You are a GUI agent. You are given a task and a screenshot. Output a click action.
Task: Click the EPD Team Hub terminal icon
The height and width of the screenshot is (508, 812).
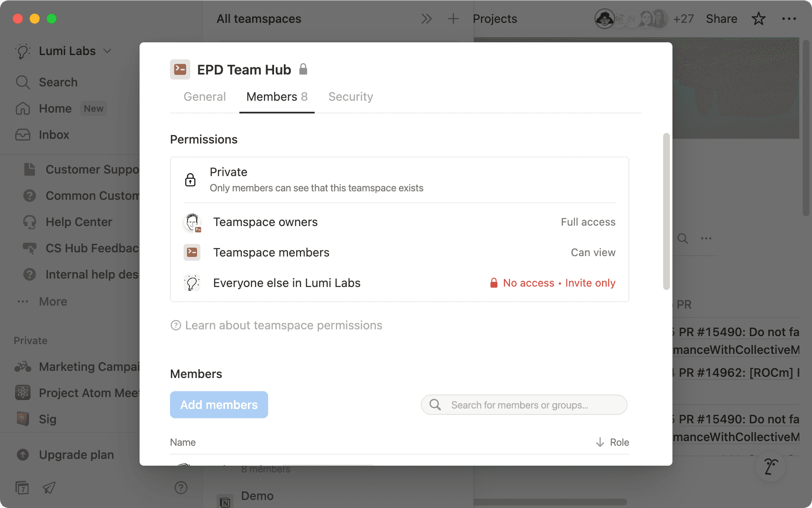click(180, 69)
